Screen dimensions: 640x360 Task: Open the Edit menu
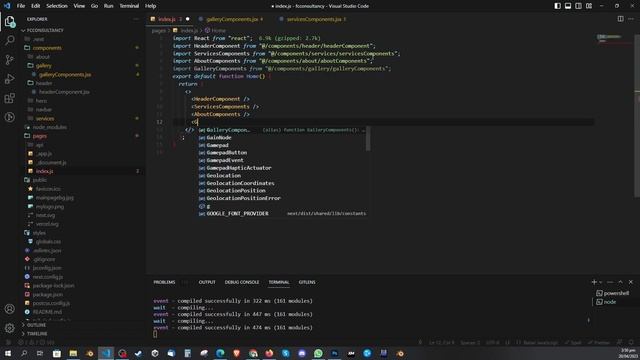pyautogui.click(x=36, y=6)
